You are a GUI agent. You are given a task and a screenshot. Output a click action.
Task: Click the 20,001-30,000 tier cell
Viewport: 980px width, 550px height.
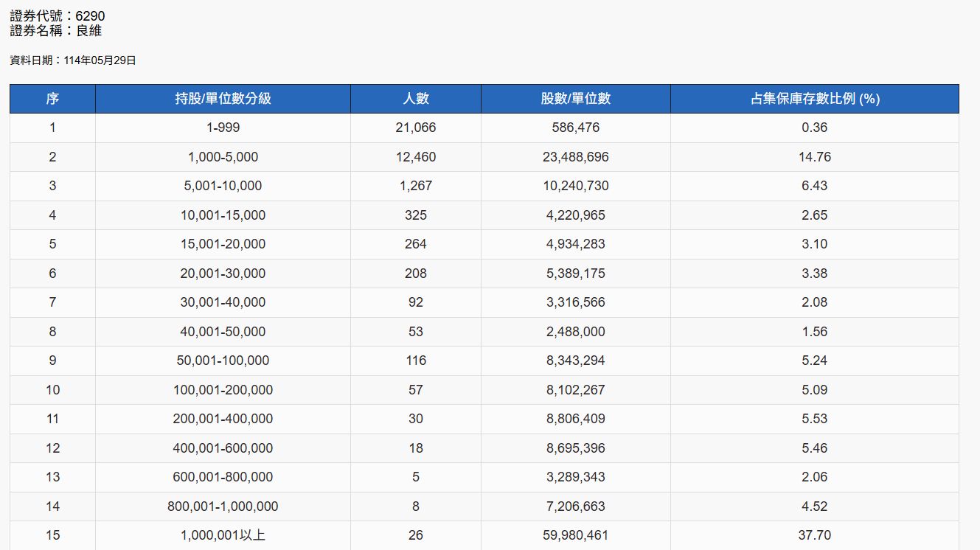pyautogui.click(x=223, y=274)
